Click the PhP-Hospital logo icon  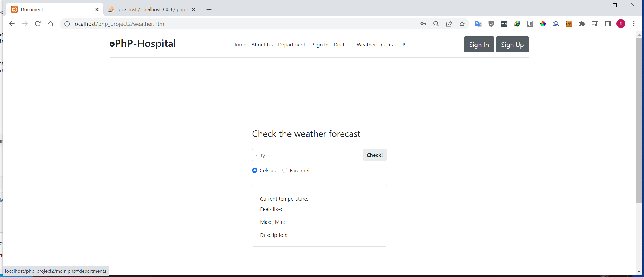112,44
